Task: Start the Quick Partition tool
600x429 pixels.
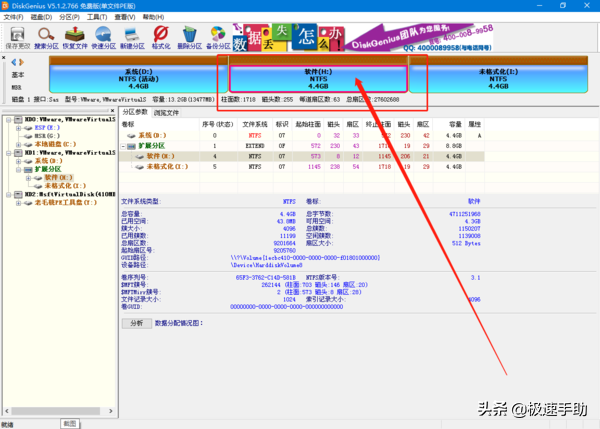Action: pos(103,38)
